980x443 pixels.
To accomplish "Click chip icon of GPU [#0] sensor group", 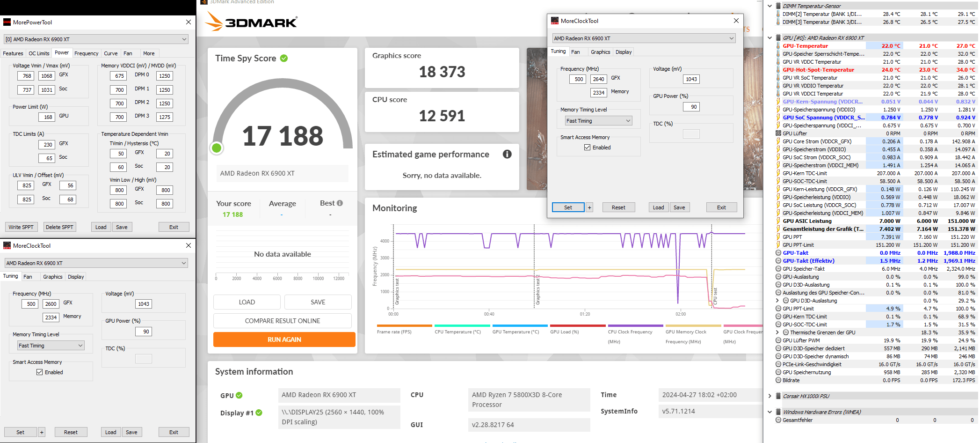I will click(x=778, y=38).
